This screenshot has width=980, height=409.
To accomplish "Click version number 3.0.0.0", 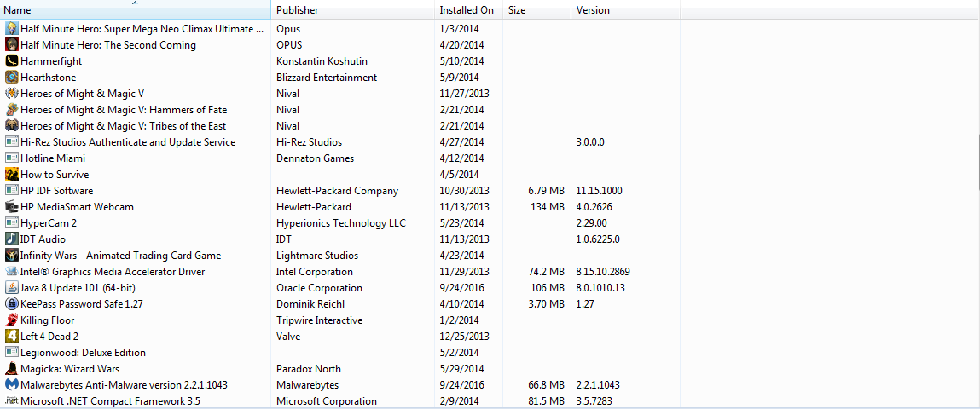I will click(x=590, y=142).
